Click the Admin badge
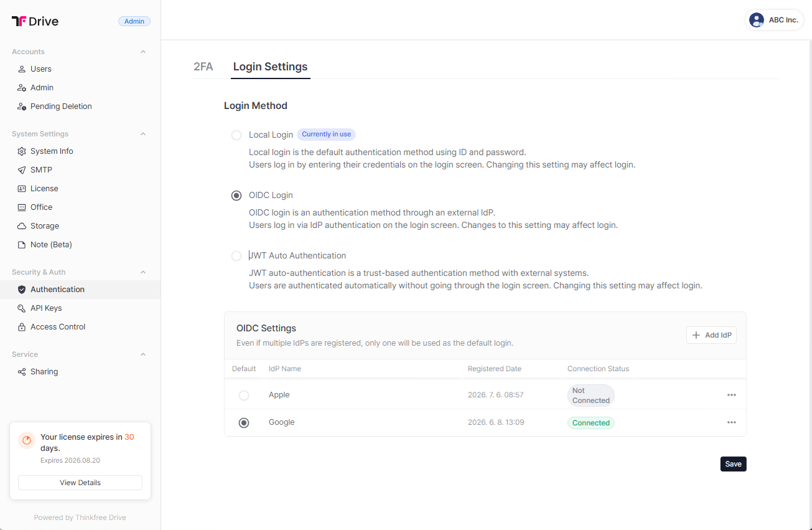The width and height of the screenshot is (812, 530). point(134,21)
